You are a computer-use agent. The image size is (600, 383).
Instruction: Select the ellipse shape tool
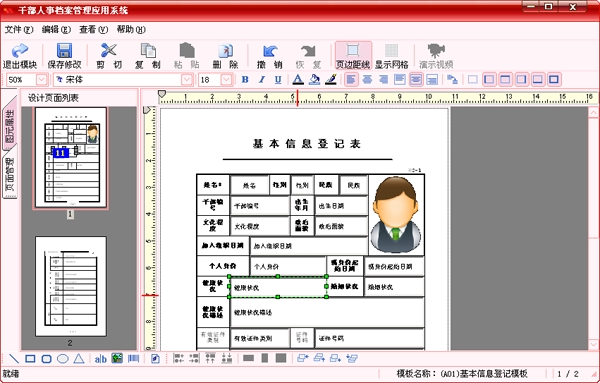tap(63, 359)
